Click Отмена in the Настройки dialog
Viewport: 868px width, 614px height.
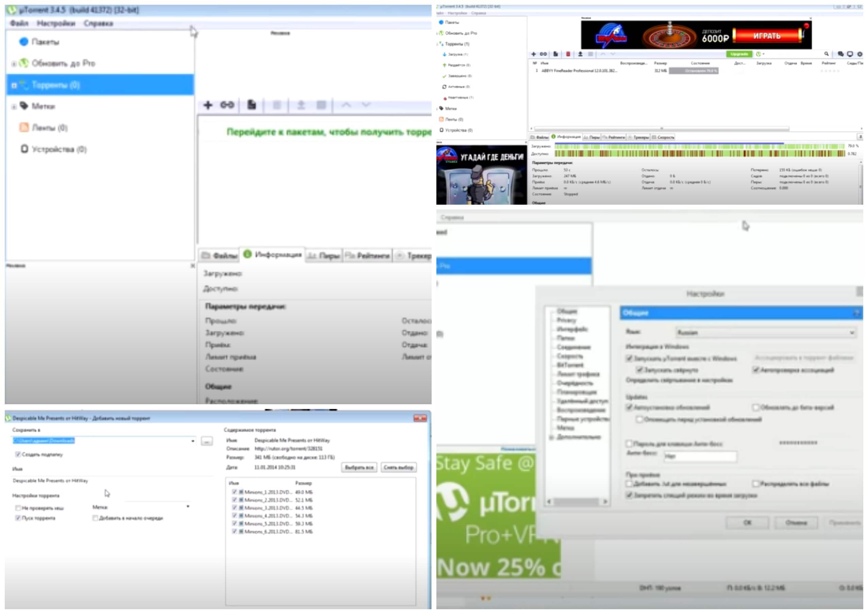pyautogui.click(x=796, y=523)
